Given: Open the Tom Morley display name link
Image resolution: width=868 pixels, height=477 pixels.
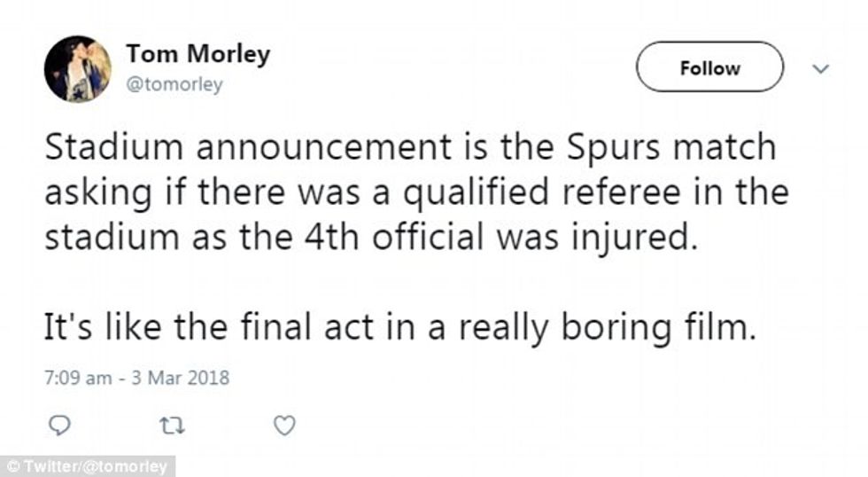Looking at the screenshot, I should point(198,55).
